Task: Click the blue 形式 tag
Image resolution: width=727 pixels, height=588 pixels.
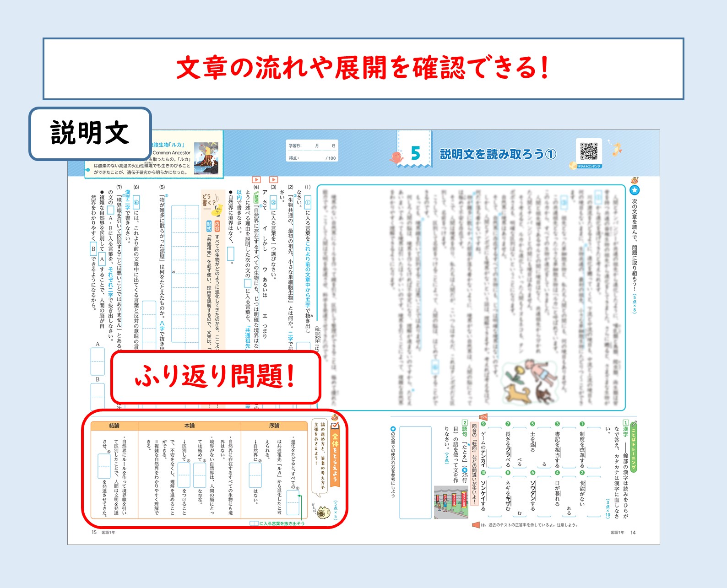Action: point(209,226)
